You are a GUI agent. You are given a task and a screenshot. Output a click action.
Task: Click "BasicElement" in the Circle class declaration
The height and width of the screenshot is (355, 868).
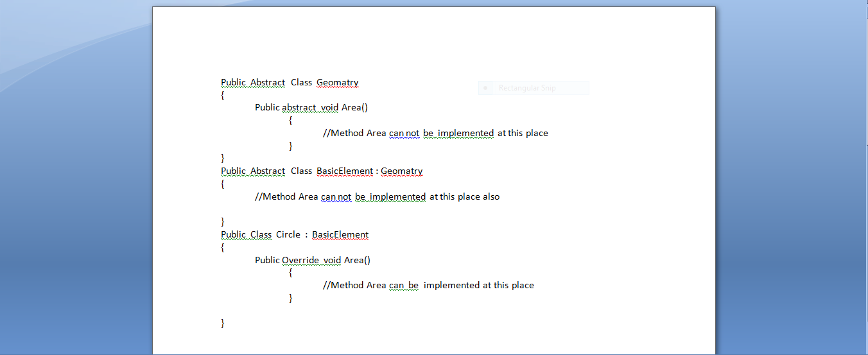pos(340,234)
